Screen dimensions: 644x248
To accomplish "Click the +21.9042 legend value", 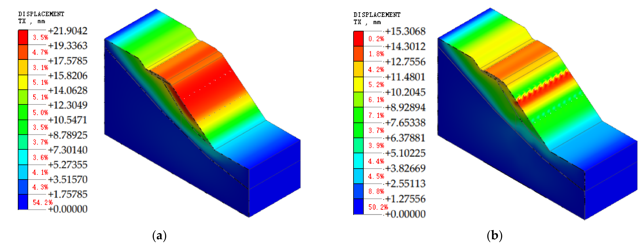I will pos(68,31).
